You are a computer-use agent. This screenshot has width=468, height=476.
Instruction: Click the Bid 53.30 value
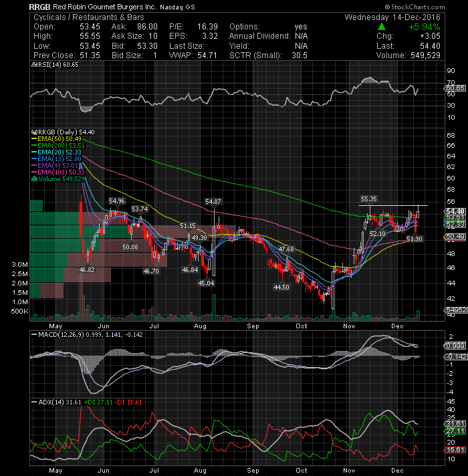point(147,46)
